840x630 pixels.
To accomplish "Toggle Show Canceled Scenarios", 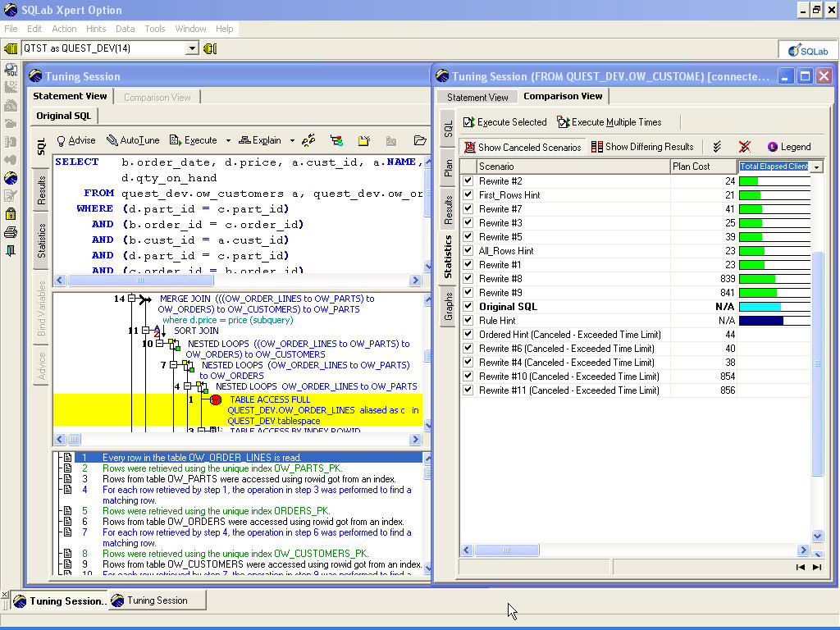I will [x=523, y=147].
